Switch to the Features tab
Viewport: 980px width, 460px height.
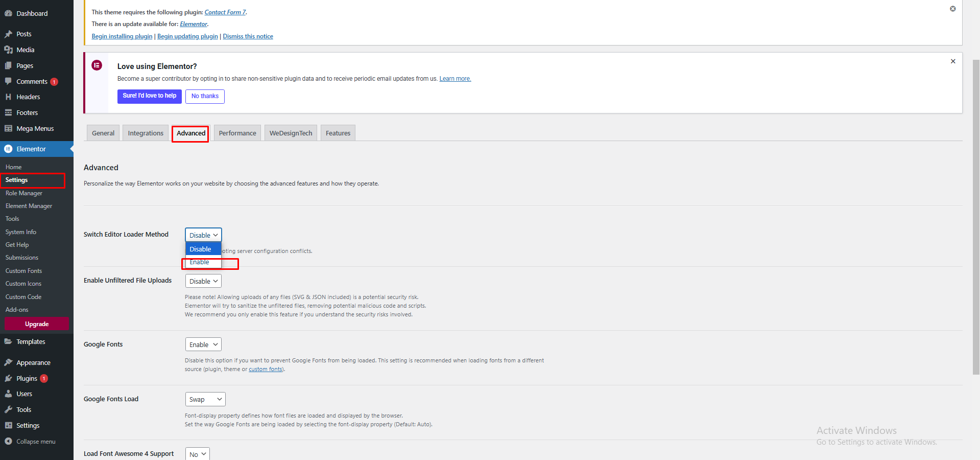[x=338, y=133]
